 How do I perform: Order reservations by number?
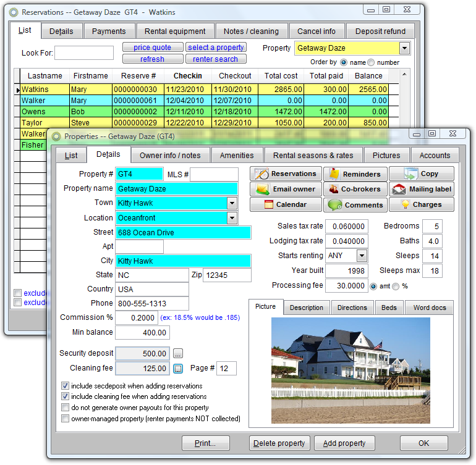[x=371, y=62]
